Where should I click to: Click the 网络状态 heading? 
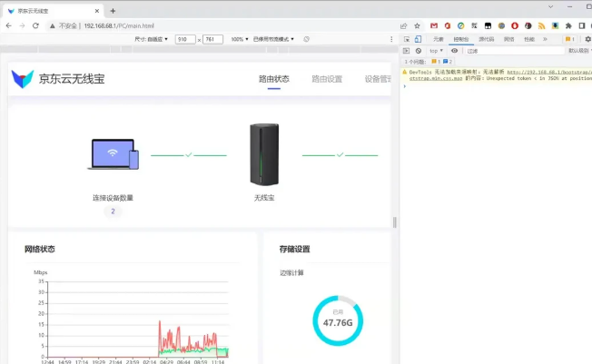point(40,249)
